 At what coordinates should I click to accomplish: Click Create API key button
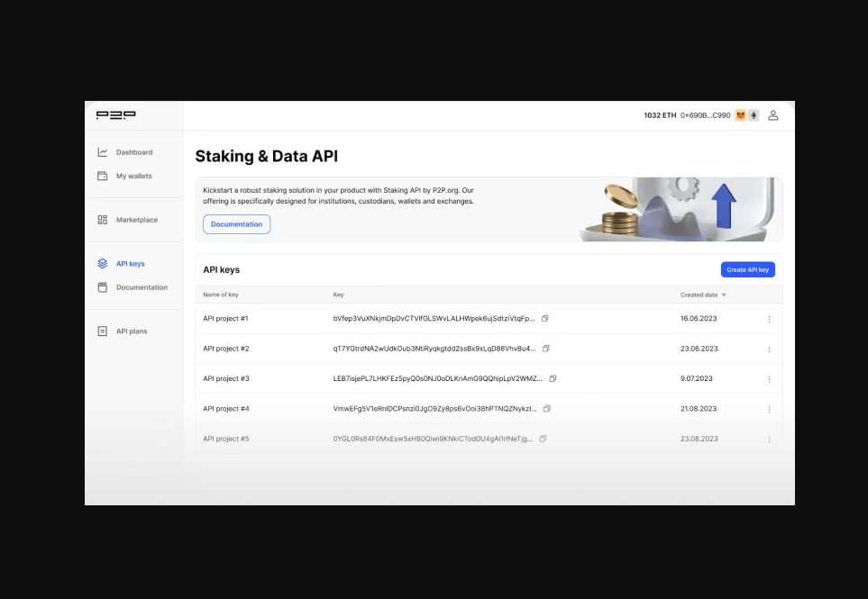point(747,269)
